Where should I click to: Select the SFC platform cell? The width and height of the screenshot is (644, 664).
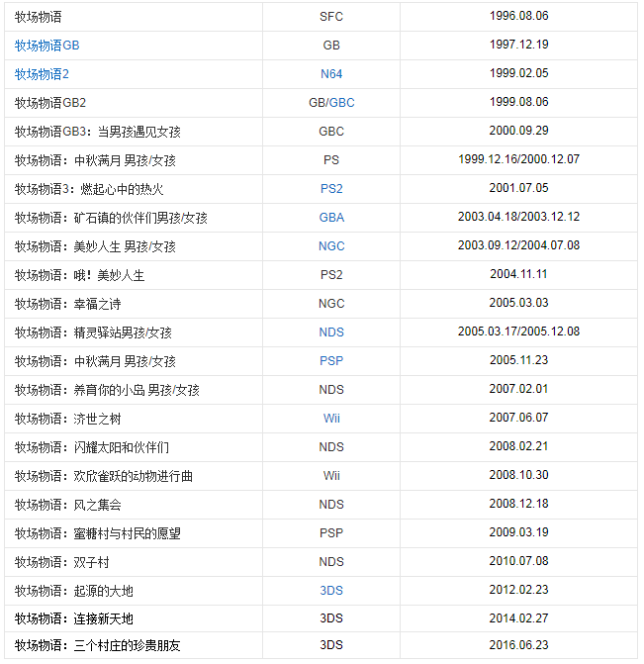[331, 17]
